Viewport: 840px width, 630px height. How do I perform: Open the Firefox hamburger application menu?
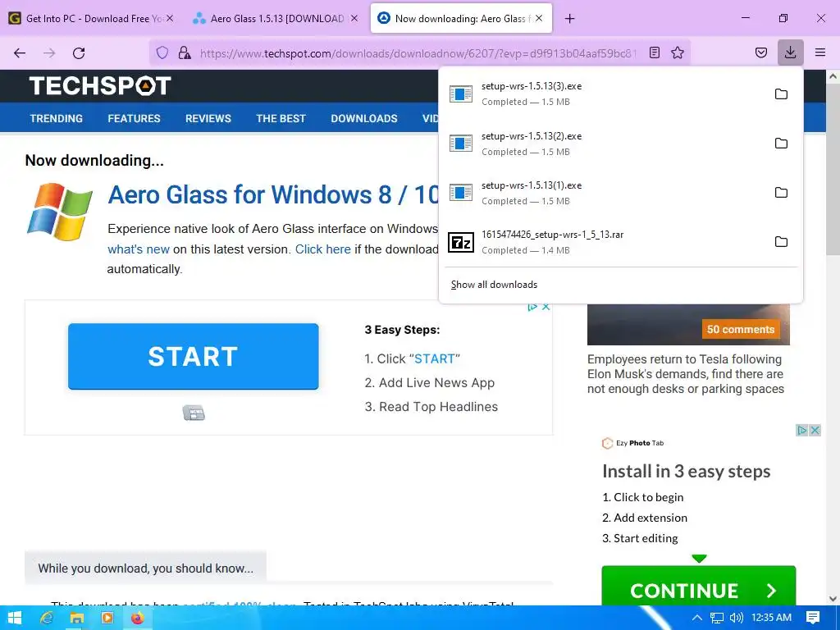(x=819, y=52)
